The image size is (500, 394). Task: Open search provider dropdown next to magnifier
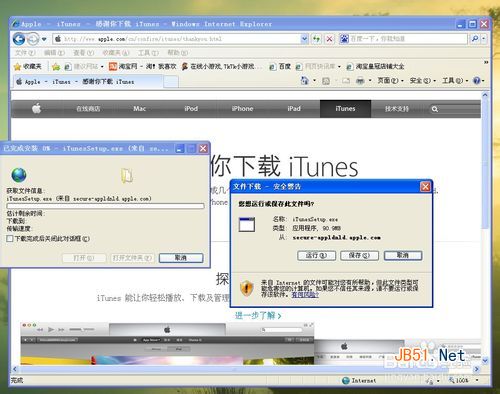click(483, 39)
